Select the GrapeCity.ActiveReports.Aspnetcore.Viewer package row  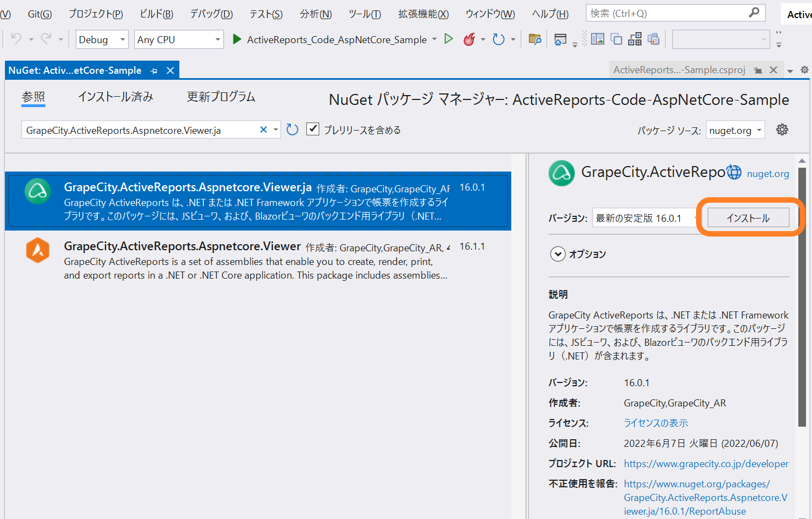[x=258, y=260]
